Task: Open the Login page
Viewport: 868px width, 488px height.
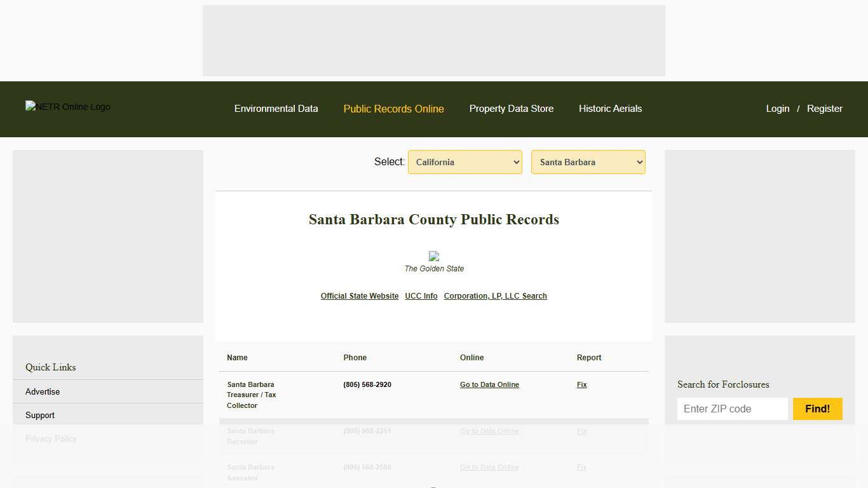Action: pyautogui.click(x=778, y=109)
